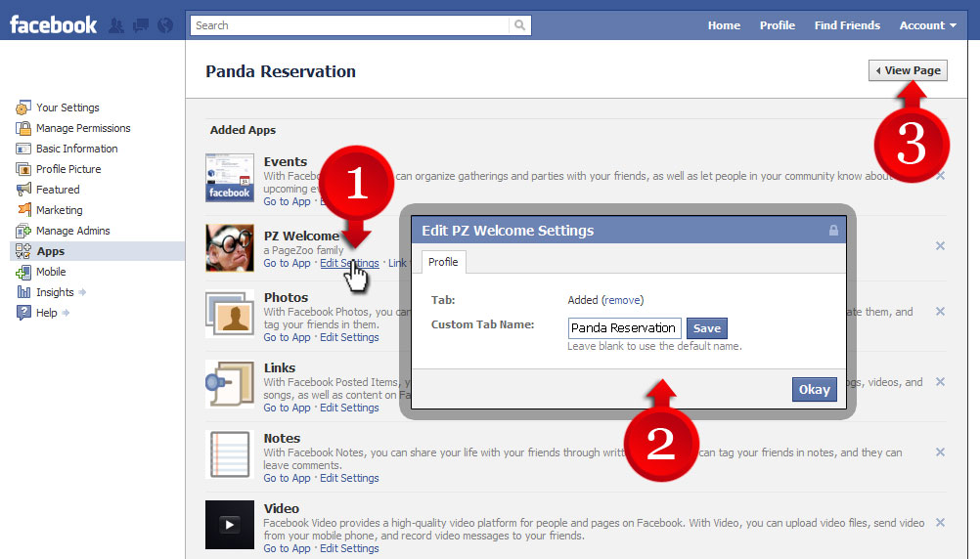
Task: Click the Marketing sidebar icon
Action: pos(23,210)
